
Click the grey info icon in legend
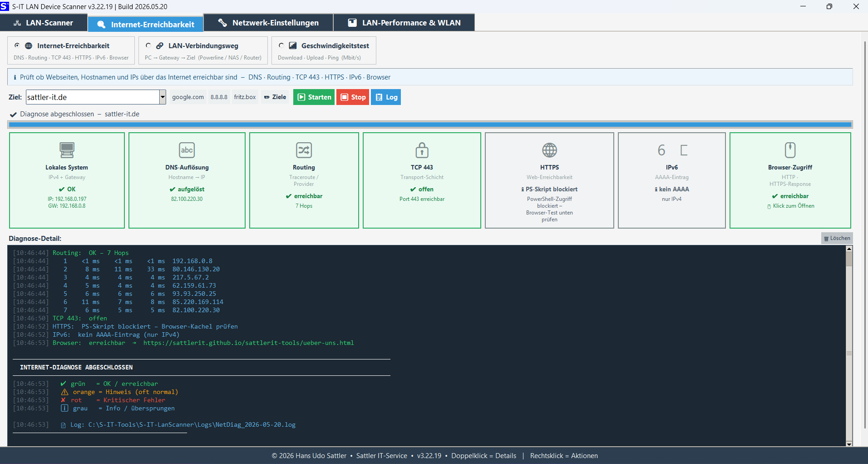point(64,409)
